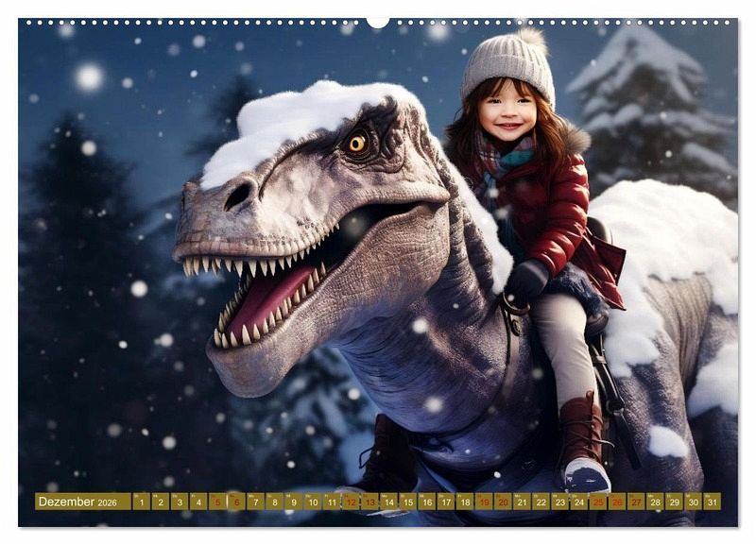Pick day 9 on the calendar
The image size is (756, 545).
(293, 502)
